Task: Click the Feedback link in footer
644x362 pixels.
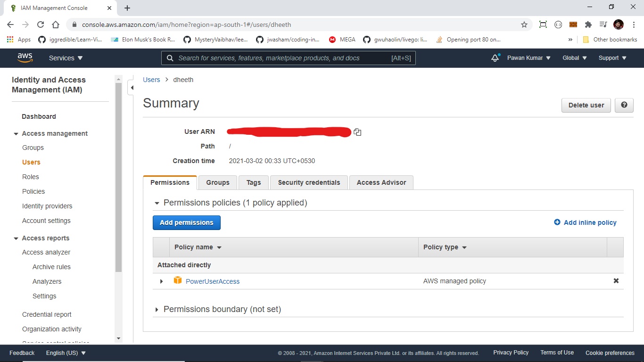Action: click(22, 353)
